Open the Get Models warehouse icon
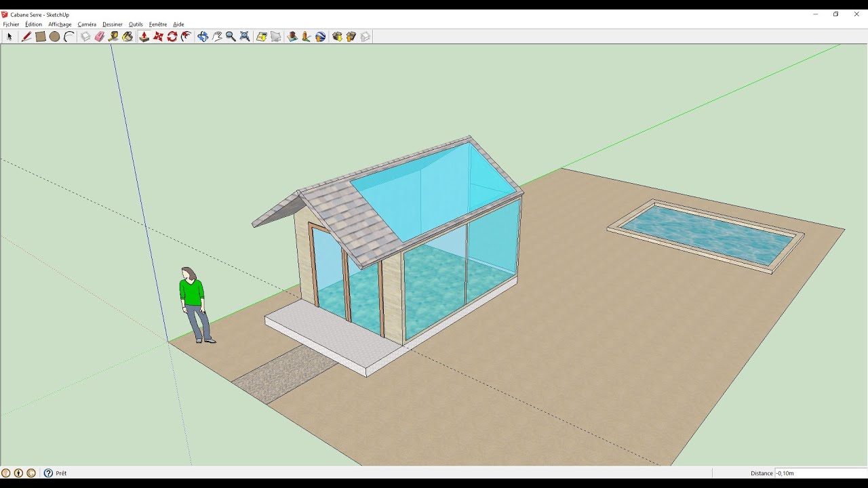 click(x=337, y=37)
